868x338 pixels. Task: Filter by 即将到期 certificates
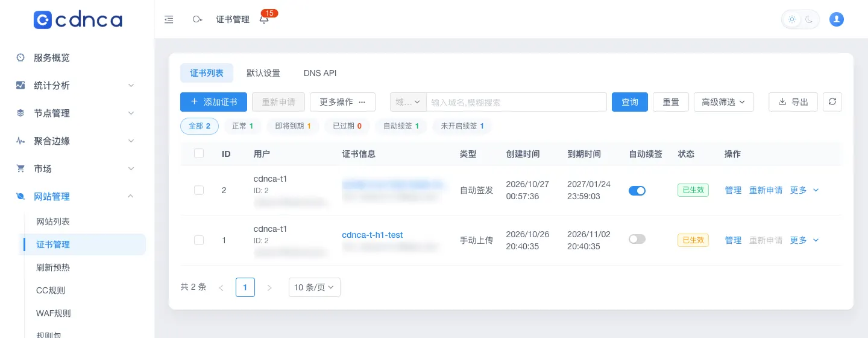(293, 126)
